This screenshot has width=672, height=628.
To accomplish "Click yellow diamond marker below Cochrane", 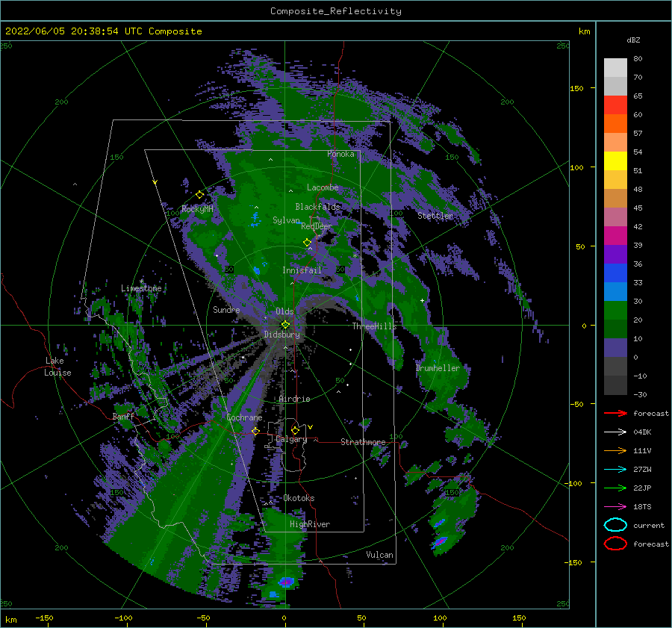I will point(255,431).
